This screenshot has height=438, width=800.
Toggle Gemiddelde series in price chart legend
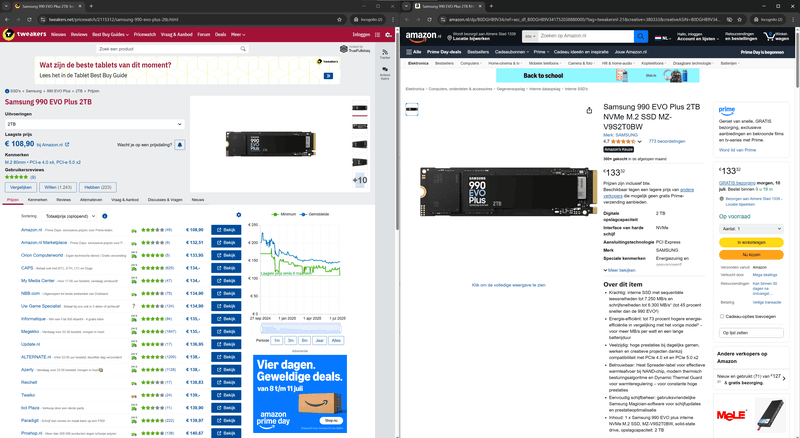(314, 214)
